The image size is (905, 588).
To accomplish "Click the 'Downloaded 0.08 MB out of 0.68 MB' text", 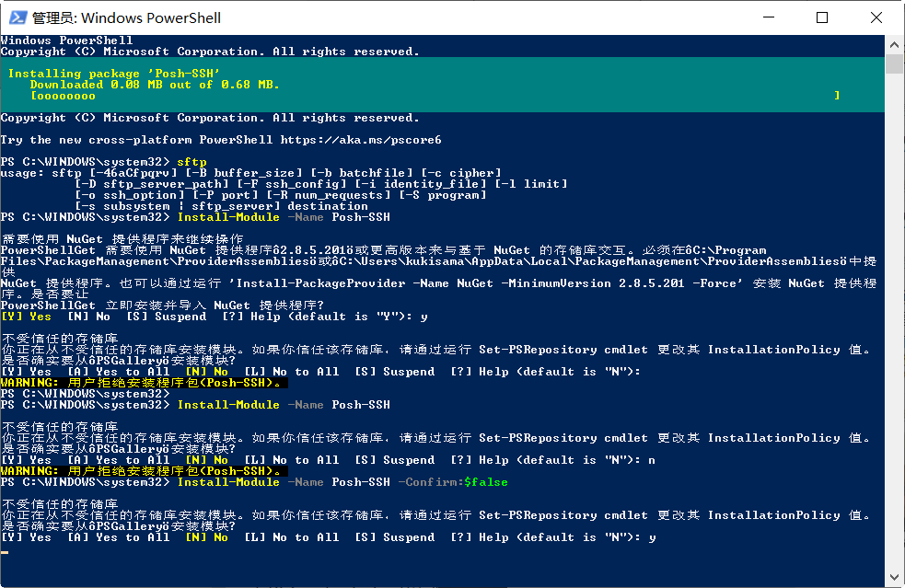I will pos(155,85).
